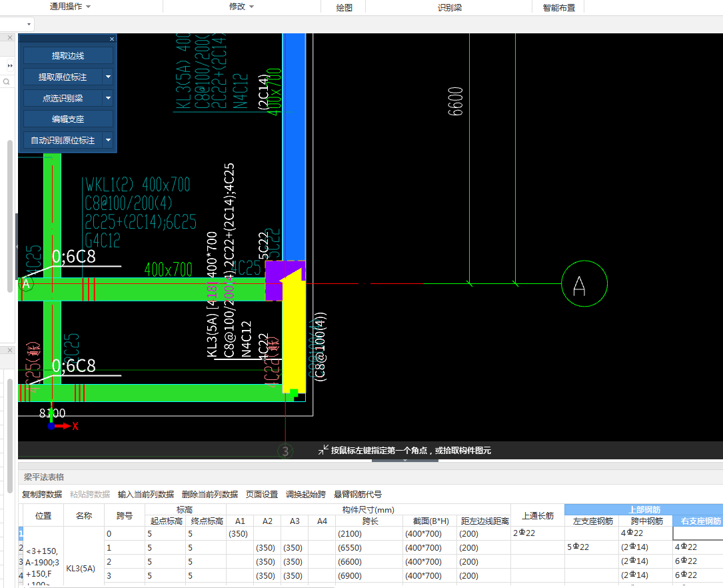Click 输入当前列数据

pyautogui.click(x=146, y=495)
